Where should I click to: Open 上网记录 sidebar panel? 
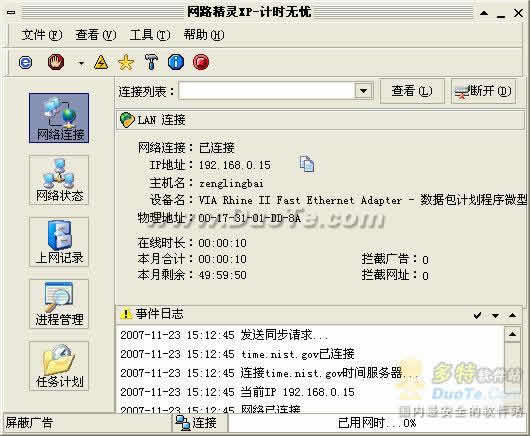pos(59,242)
